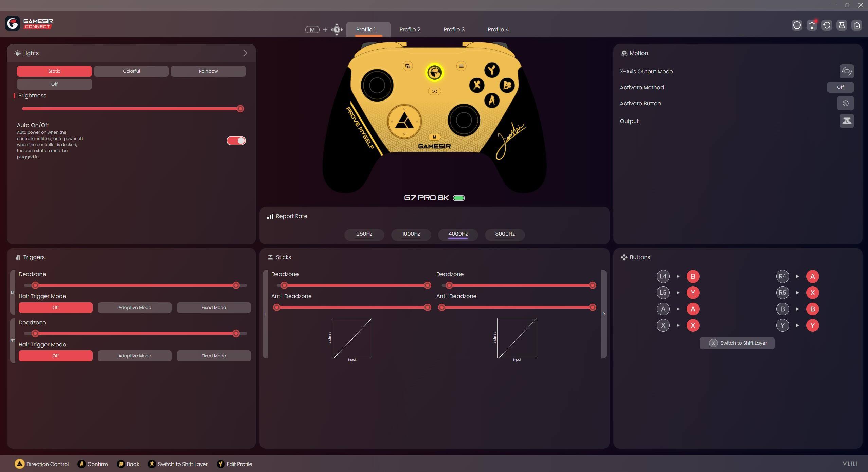Click R5 mapped output X icon
Screen dimensions: 868x472
click(x=812, y=293)
